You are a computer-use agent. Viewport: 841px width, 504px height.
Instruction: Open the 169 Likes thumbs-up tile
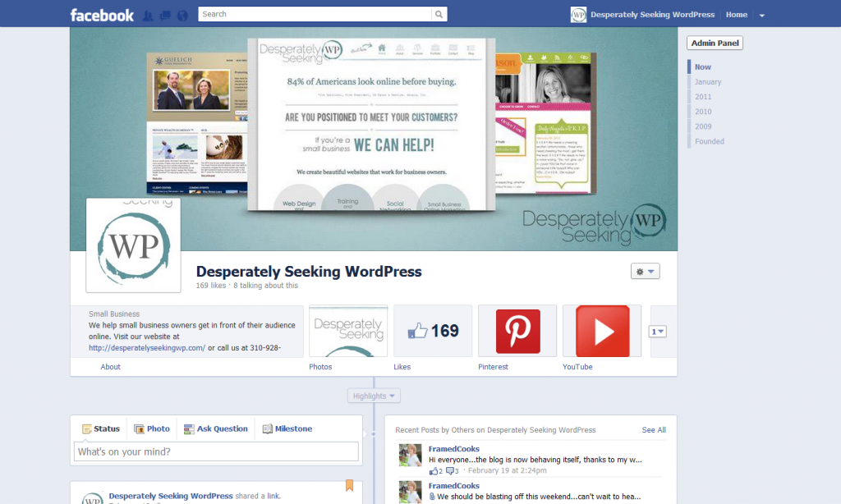tap(433, 331)
